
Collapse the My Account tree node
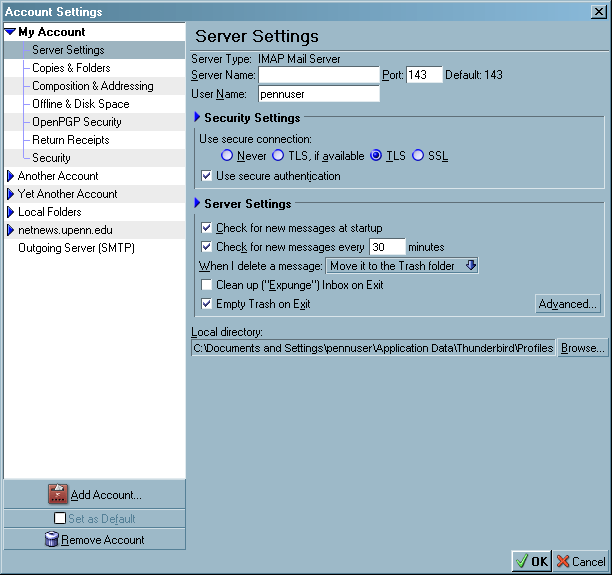coord(11,32)
